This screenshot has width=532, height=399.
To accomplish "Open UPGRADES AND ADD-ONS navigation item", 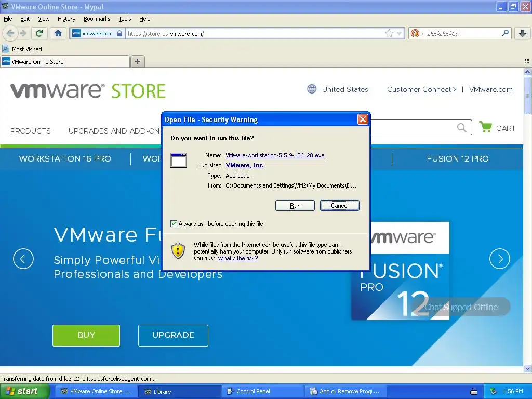I will [115, 131].
